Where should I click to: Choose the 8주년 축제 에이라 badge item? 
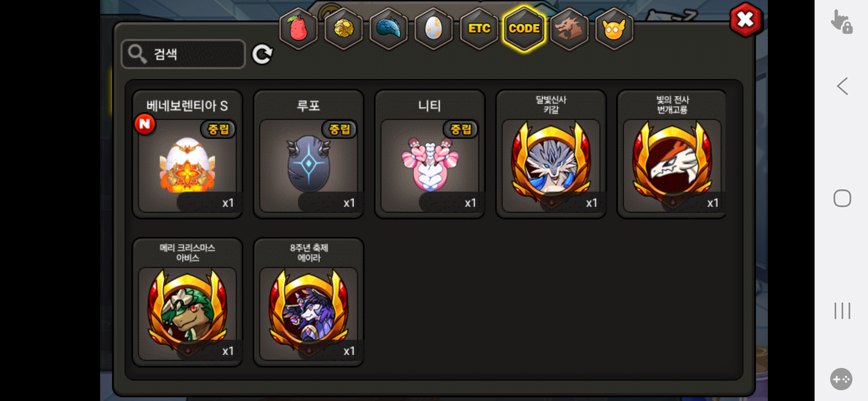[x=309, y=302]
